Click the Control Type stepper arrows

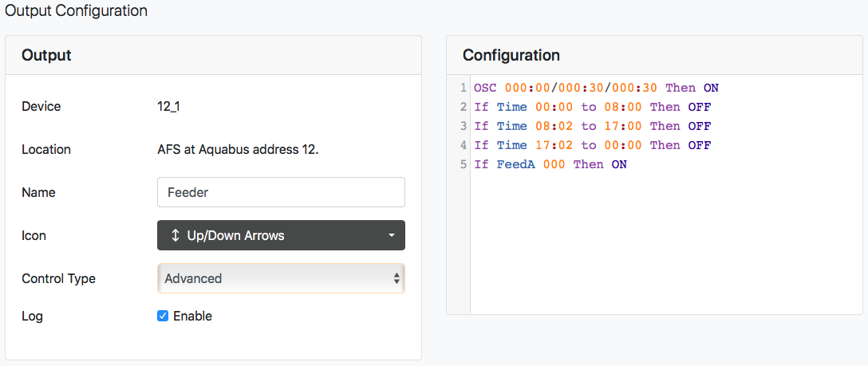[397, 278]
